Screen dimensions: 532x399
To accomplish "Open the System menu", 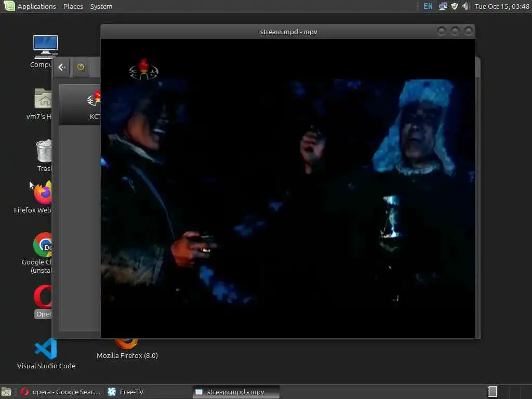I will tap(101, 6).
